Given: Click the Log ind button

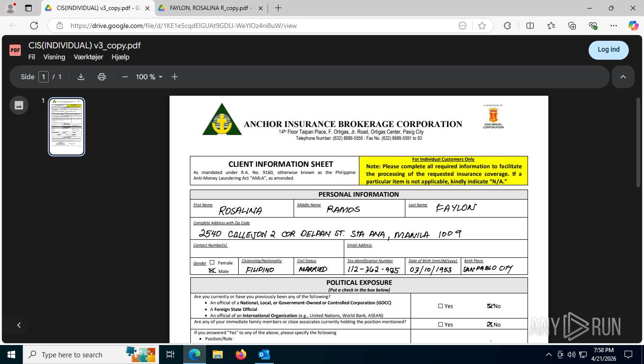Looking at the screenshot, I should coord(608,50).
